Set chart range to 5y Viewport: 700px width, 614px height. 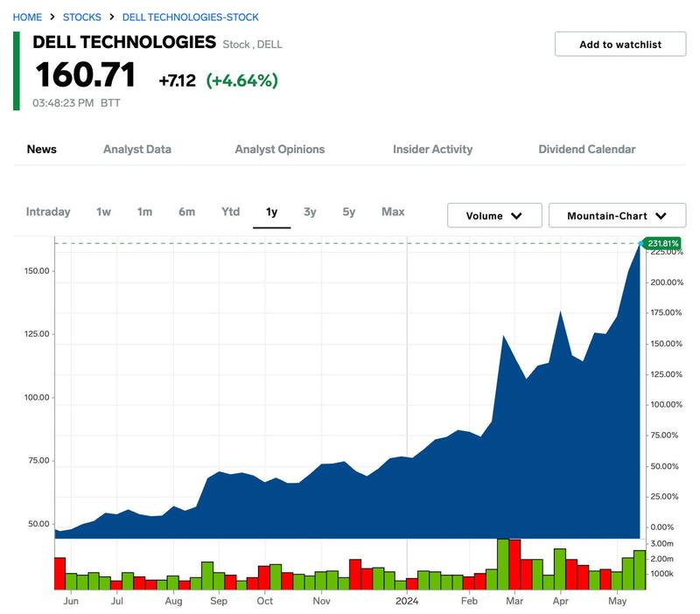coord(348,212)
